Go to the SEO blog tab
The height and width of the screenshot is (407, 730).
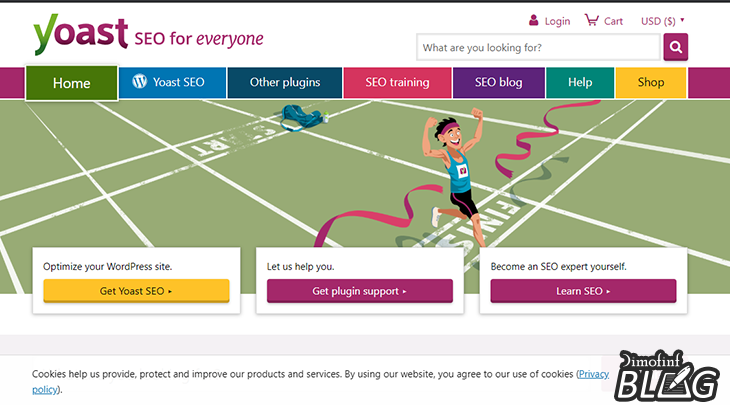tap(499, 82)
